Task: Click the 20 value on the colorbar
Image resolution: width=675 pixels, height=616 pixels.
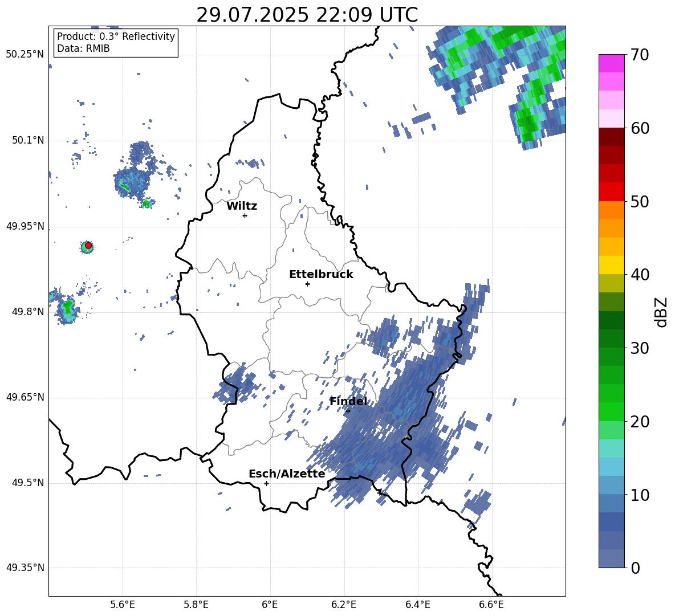Action: (x=640, y=422)
